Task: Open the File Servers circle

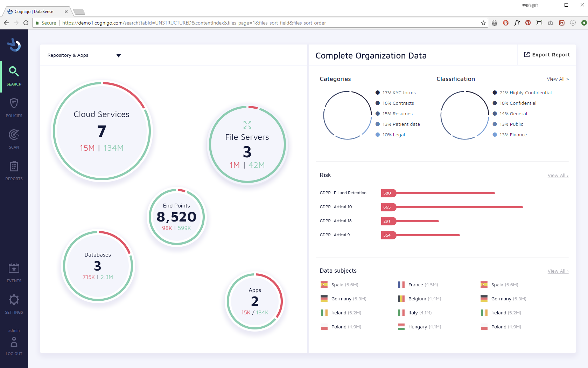Action: coord(247,144)
